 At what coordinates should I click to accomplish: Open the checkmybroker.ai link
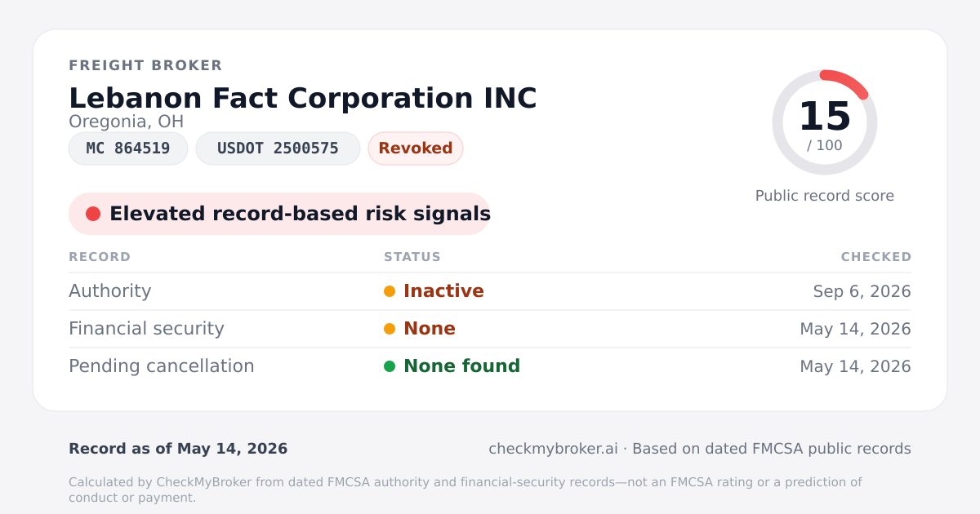click(x=553, y=449)
